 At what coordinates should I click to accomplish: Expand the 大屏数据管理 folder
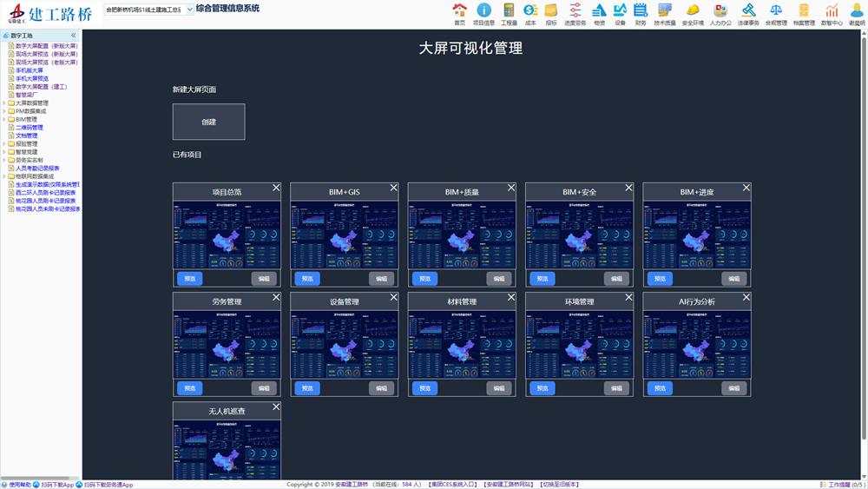pyautogui.click(x=4, y=103)
